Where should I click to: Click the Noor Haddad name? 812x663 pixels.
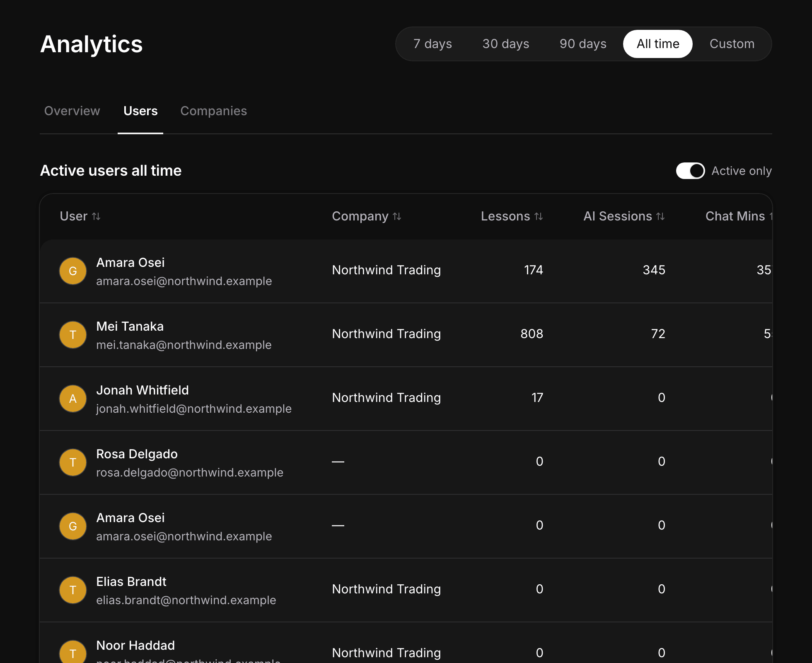(x=135, y=646)
